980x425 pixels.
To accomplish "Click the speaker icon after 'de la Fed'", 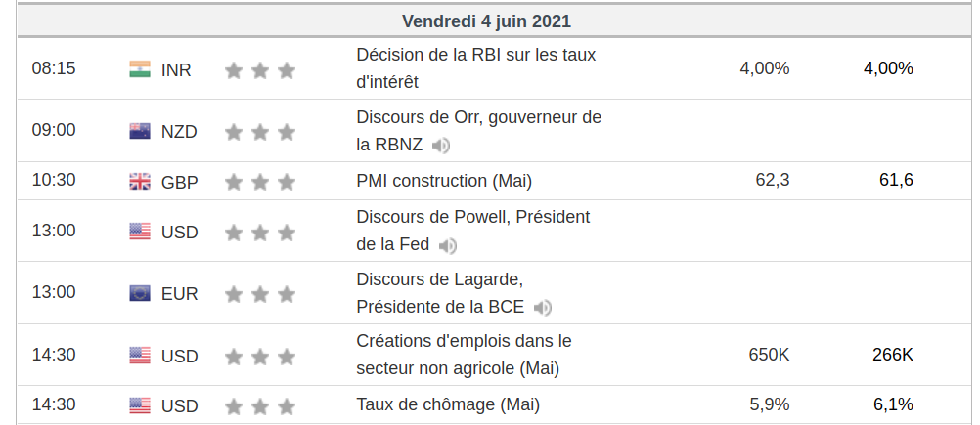I will [x=448, y=245].
